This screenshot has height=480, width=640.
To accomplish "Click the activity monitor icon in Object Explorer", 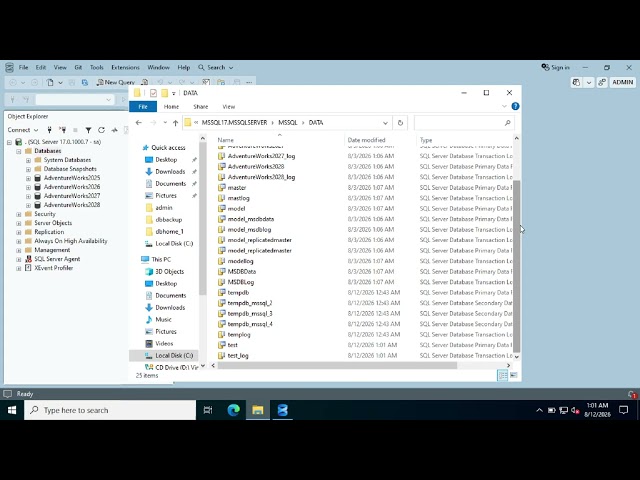I will pyautogui.click(x=114, y=130).
